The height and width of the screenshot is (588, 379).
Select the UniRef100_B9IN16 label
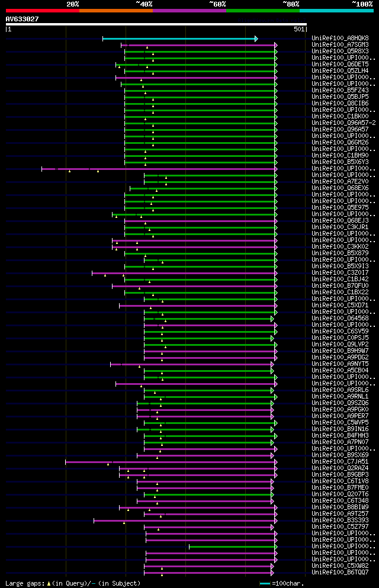(x=340, y=429)
